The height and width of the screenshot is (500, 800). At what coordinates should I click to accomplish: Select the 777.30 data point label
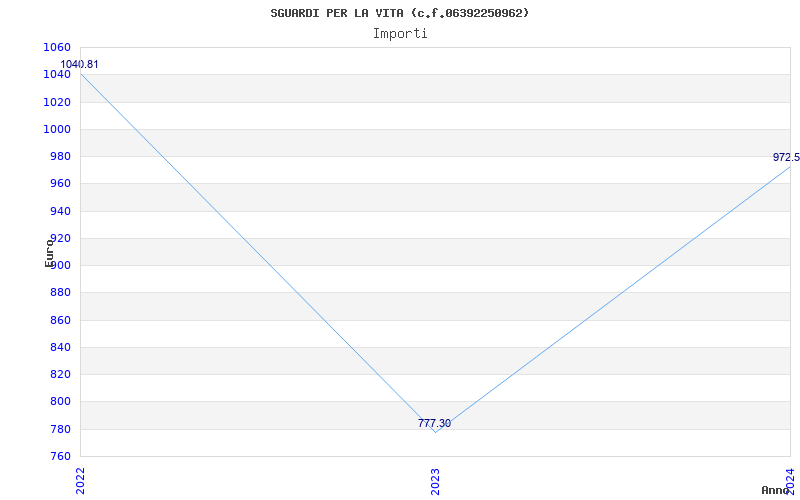coord(434,423)
